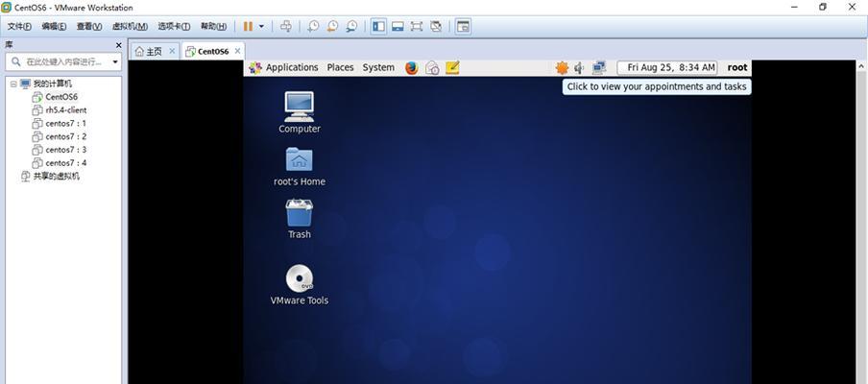Close the 库 library panel

coord(118,45)
